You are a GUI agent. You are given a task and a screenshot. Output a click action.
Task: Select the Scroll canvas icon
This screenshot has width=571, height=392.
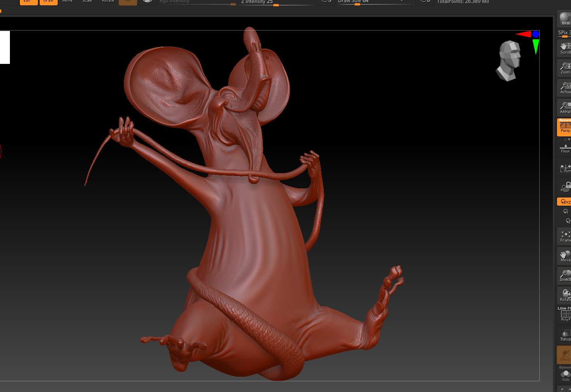[564, 47]
